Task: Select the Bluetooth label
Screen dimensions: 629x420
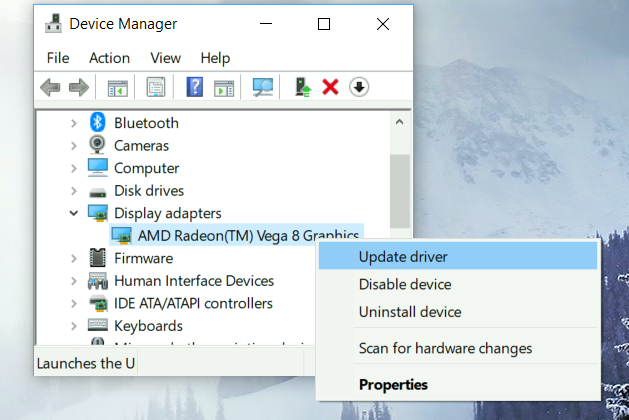Action: 146,123
